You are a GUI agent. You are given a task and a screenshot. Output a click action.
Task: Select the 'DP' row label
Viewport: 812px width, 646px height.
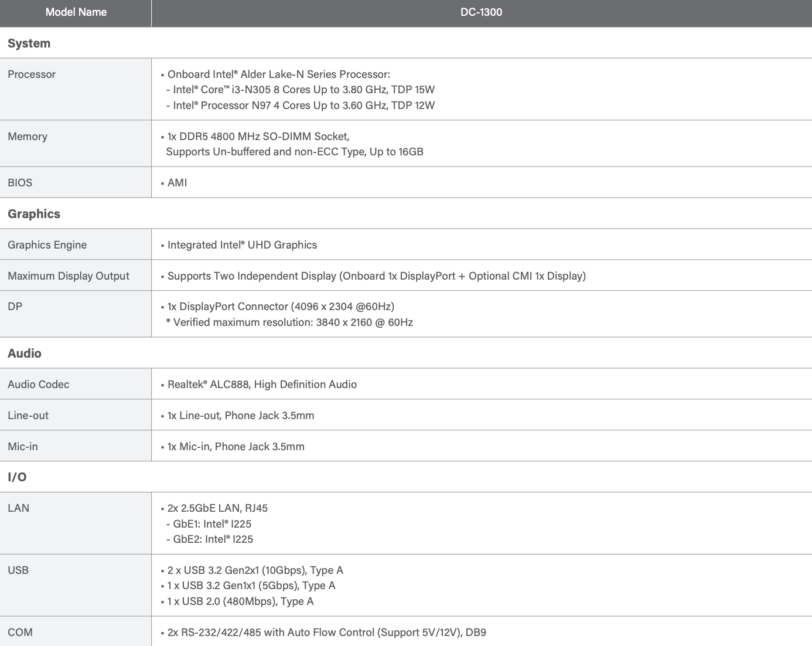[x=15, y=307]
